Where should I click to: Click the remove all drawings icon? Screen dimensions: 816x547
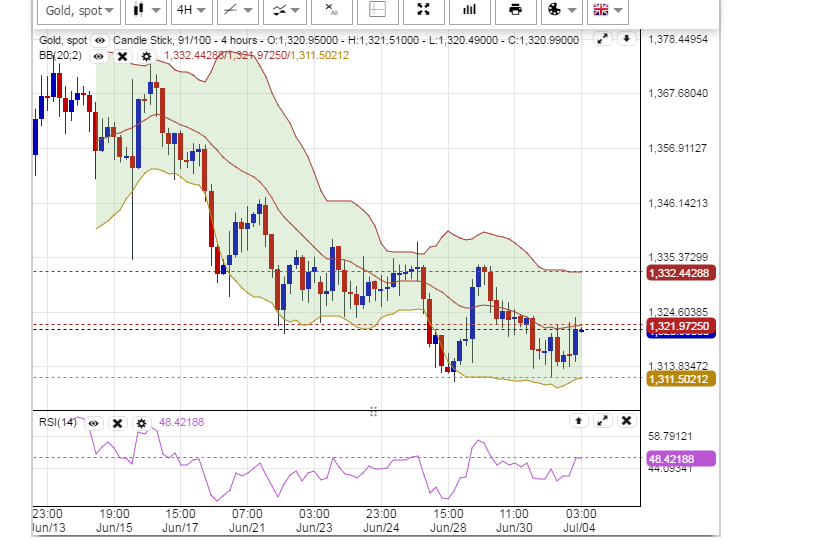pos(332,11)
